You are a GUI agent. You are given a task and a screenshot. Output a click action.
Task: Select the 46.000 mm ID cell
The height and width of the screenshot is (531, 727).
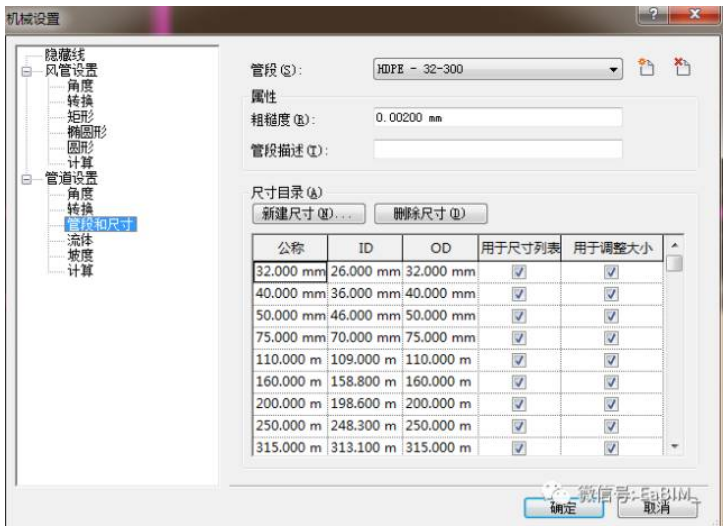[365, 316]
